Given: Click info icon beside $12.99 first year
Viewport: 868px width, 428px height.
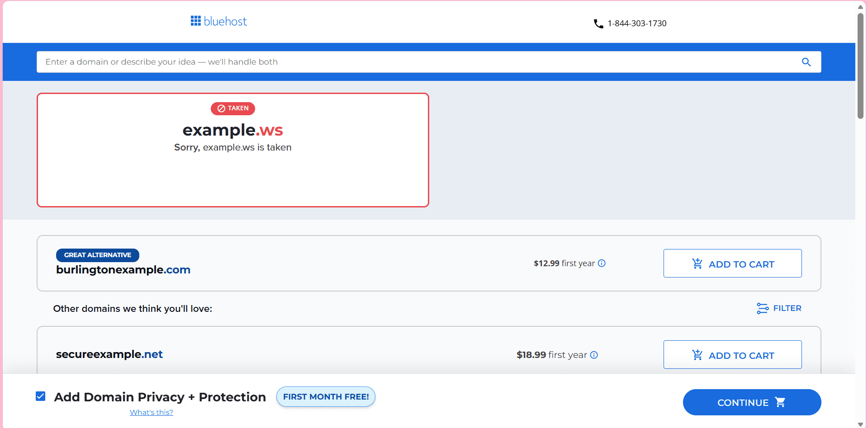Looking at the screenshot, I should coord(602,263).
